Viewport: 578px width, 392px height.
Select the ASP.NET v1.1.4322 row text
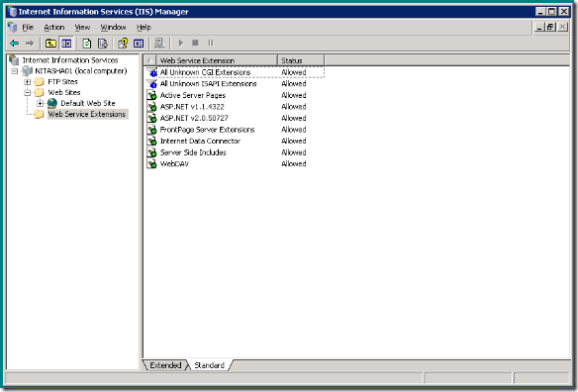[192, 107]
